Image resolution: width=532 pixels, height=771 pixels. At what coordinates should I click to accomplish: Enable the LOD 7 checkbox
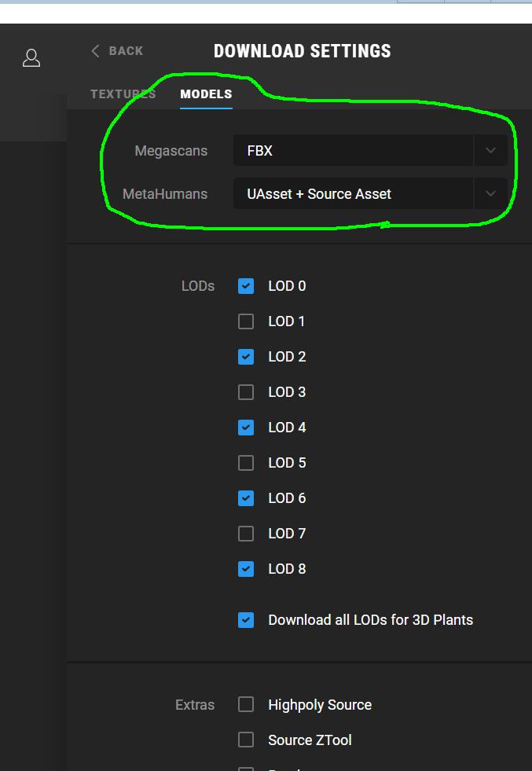[246, 534]
